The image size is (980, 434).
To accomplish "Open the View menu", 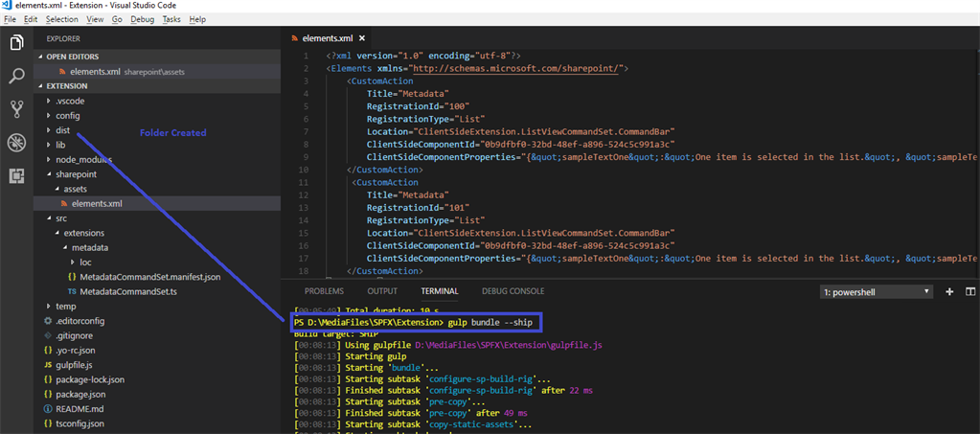I will [95, 19].
